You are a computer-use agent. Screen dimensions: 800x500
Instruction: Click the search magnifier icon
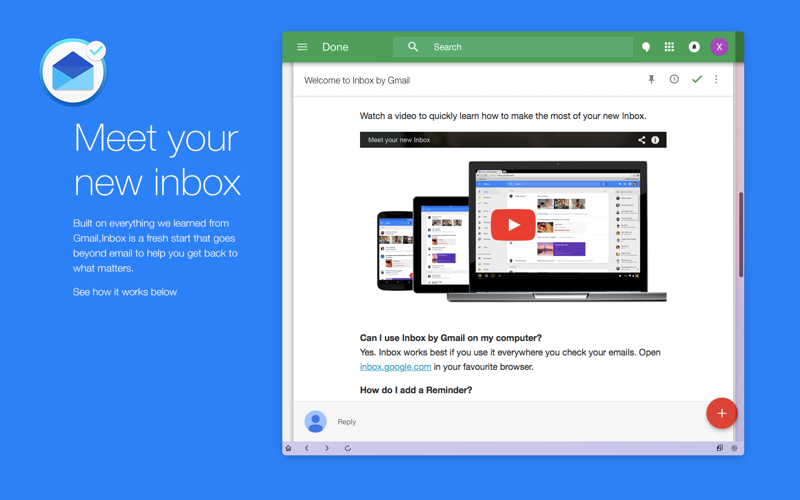point(413,47)
